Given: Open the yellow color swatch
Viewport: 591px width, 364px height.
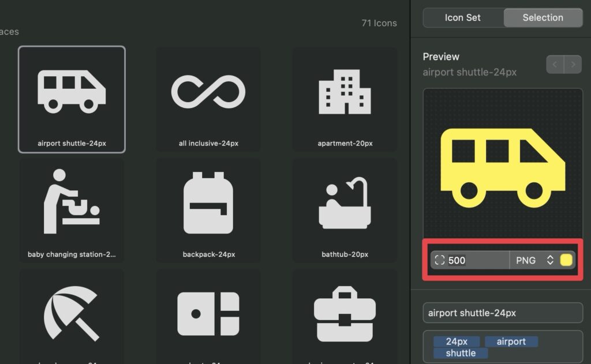Looking at the screenshot, I should click(x=566, y=260).
